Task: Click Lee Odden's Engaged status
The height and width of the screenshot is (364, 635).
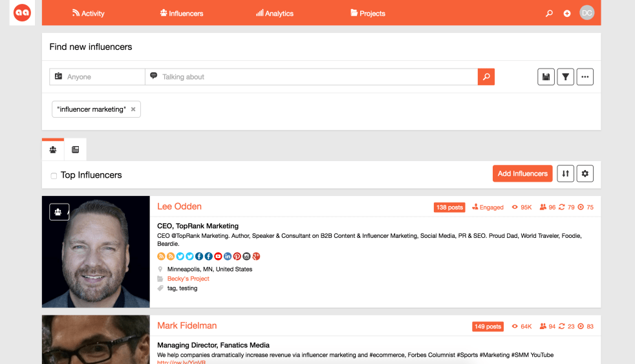Action: [488, 208]
